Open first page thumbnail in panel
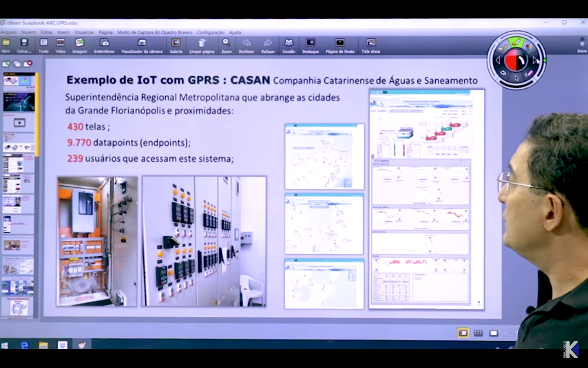 pyautogui.click(x=19, y=81)
